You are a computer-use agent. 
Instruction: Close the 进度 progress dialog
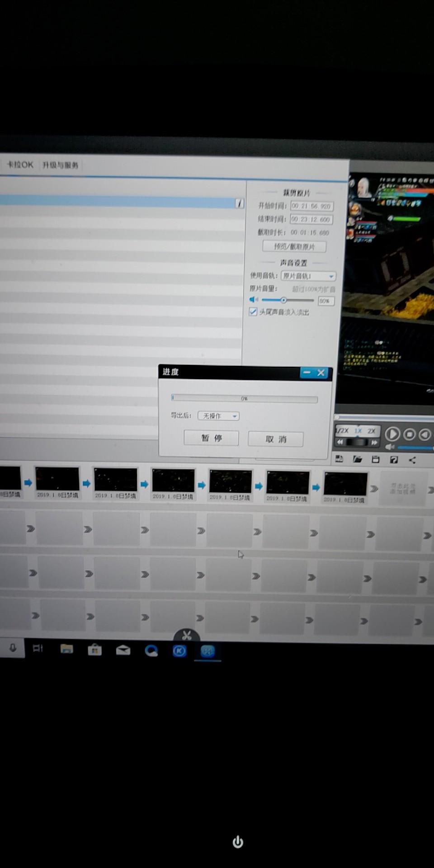(321, 373)
